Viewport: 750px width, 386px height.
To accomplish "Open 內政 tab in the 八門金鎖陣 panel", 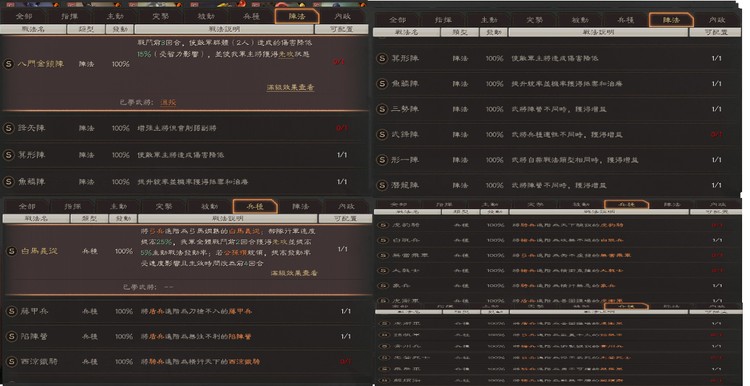I will tap(342, 16).
